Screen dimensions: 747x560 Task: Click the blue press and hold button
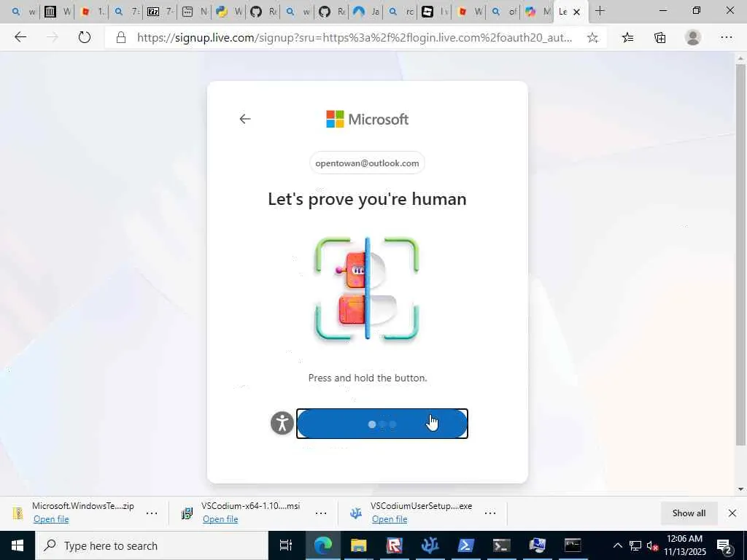pyautogui.click(x=382, y=424)
